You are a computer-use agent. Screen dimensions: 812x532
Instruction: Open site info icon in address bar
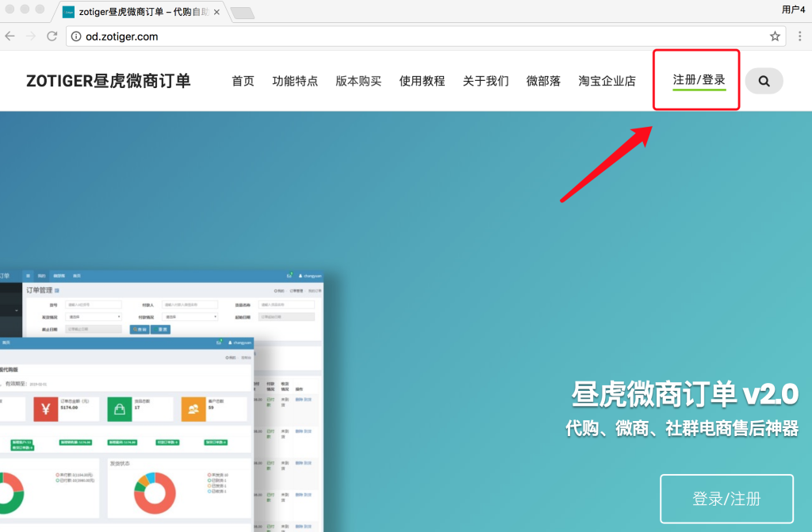pos(76,36)
